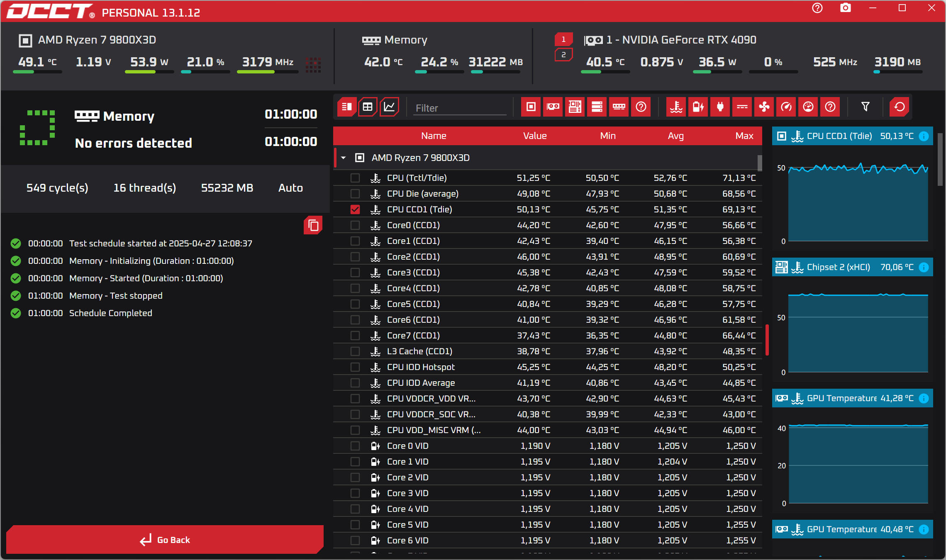Toggle the fan sensor filter icon
The width and height of the screenshot is (946, 560).
tap(764, 107)
